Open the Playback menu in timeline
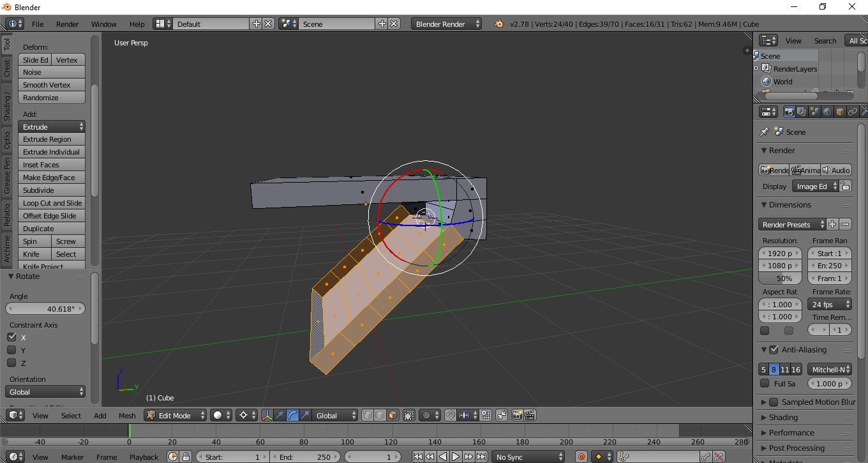868x463 pixels. (x=144, y=457)
